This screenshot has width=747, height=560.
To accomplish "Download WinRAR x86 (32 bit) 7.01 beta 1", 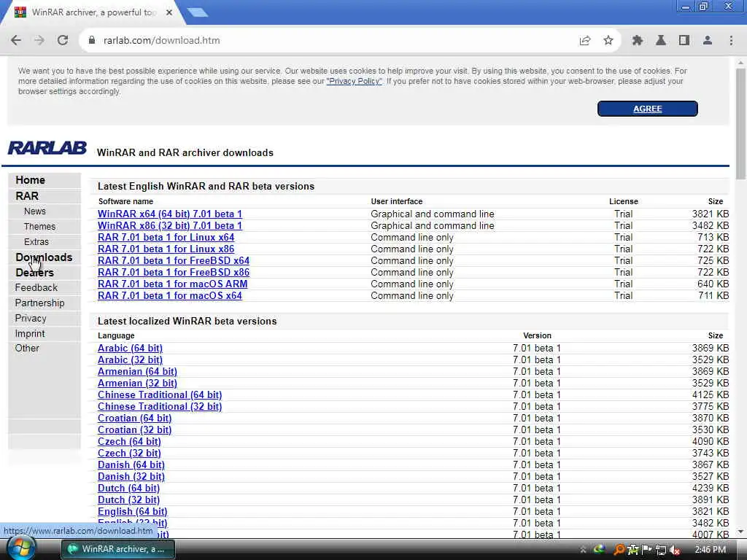I will pyautogui.click(x=169, y=226).
